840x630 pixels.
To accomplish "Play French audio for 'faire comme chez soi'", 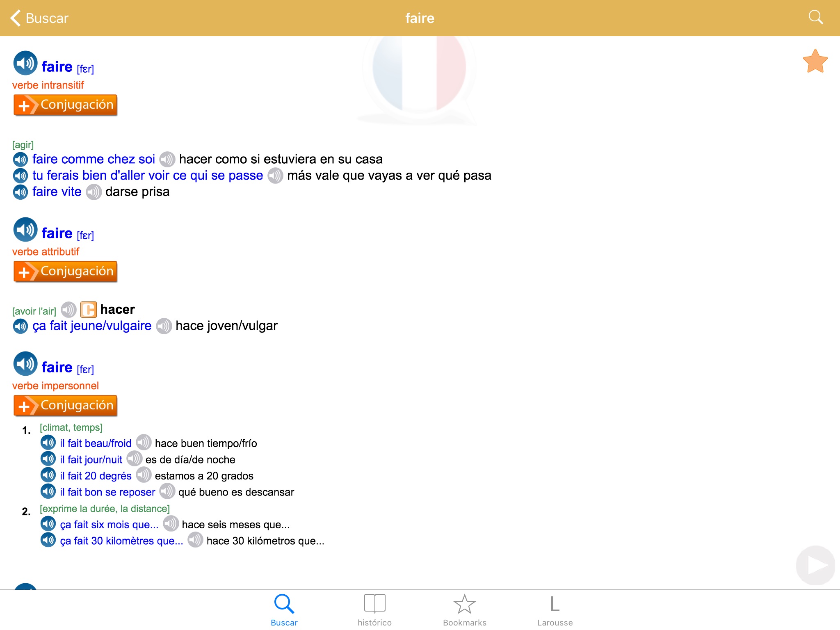I will coord(20,159).
